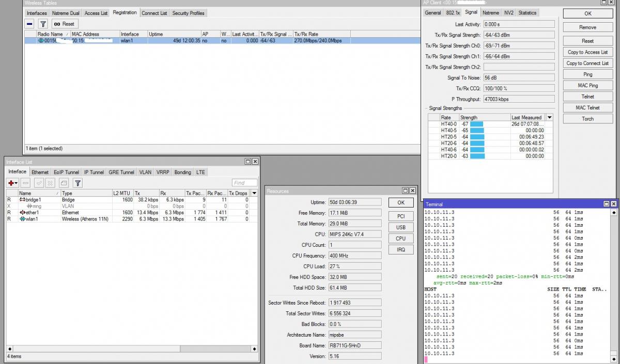620x364 pixels.
Task: Expand the dropdown arrow beside the Add button
Action: 17,183
